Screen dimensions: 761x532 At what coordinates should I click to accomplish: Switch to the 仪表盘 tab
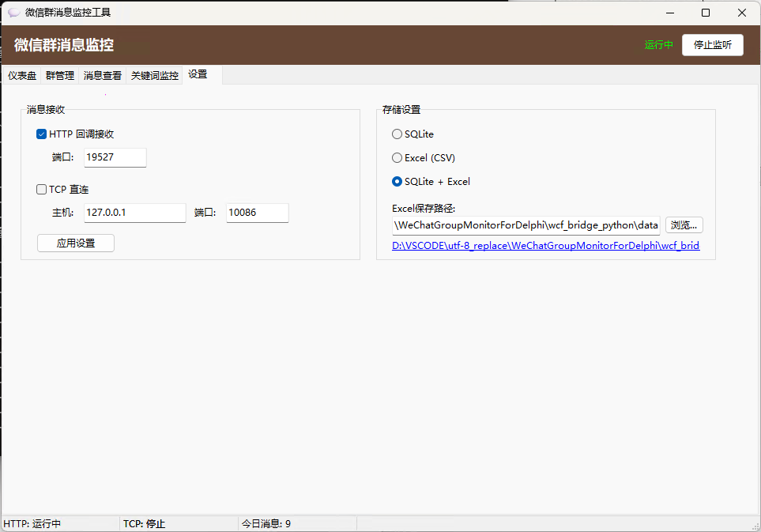coord(22,76)
